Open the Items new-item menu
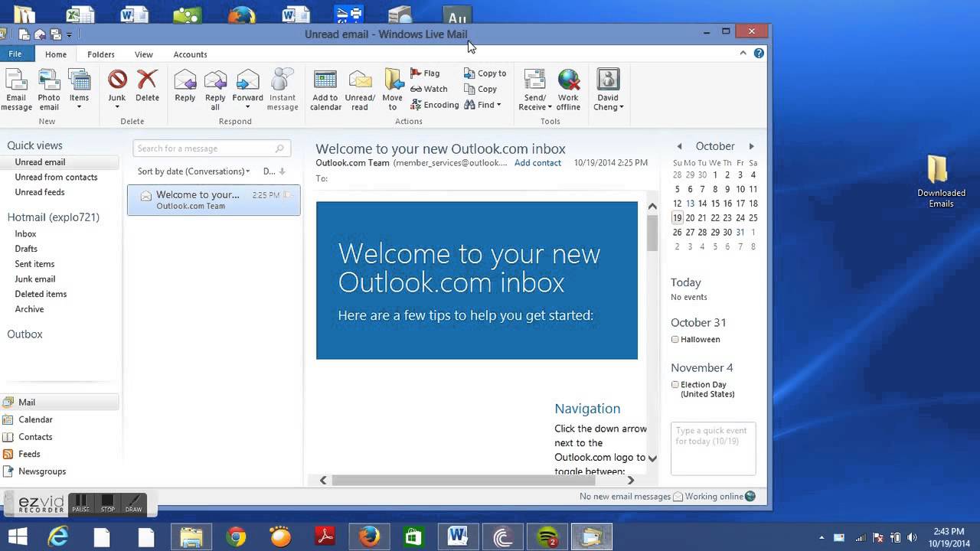 click(x=79, y=90)
